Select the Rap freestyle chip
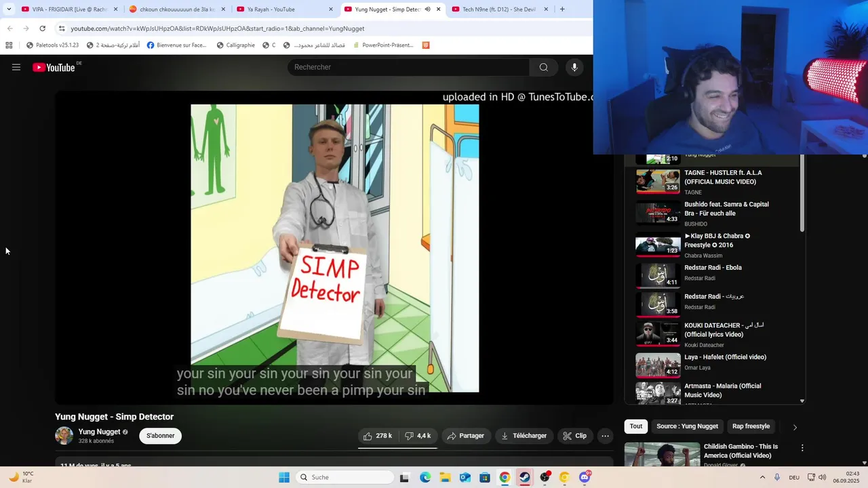The image size is (868, 488). pyautogui.click(x=751, y=426)
